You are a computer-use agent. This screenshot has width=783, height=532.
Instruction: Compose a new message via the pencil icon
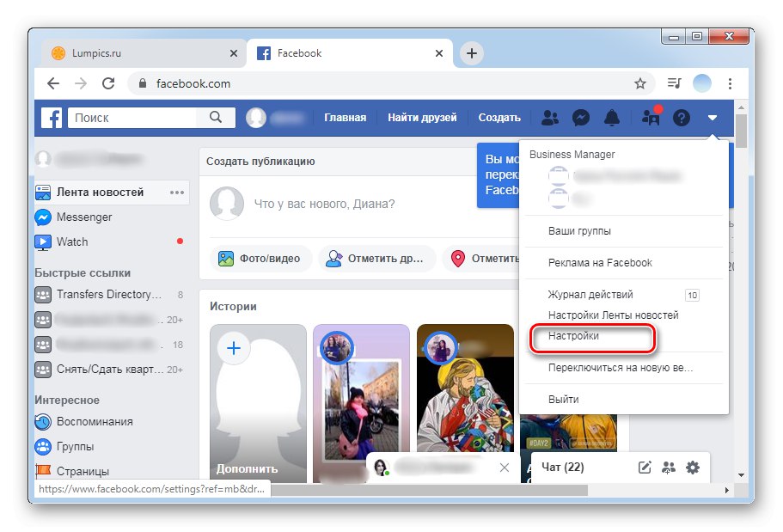(x=643, y=467)
